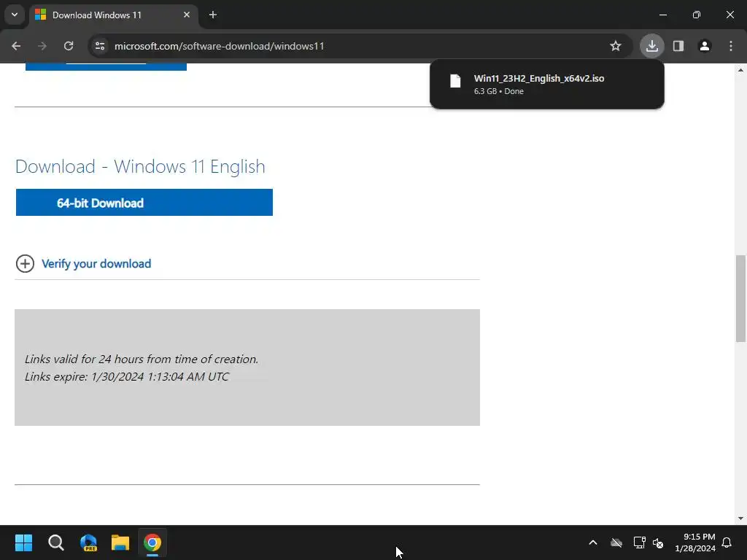Open Chrome downloads tray icon

pos(651,46)
